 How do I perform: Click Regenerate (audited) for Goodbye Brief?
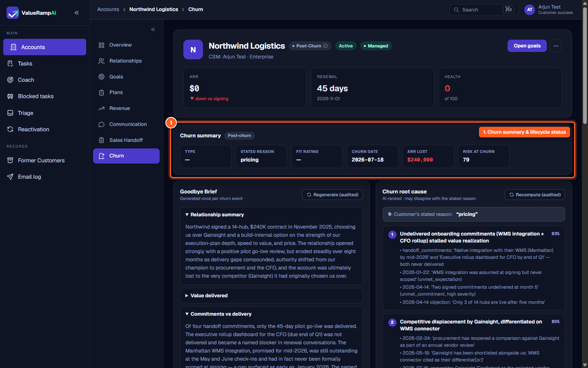[332, 195]
